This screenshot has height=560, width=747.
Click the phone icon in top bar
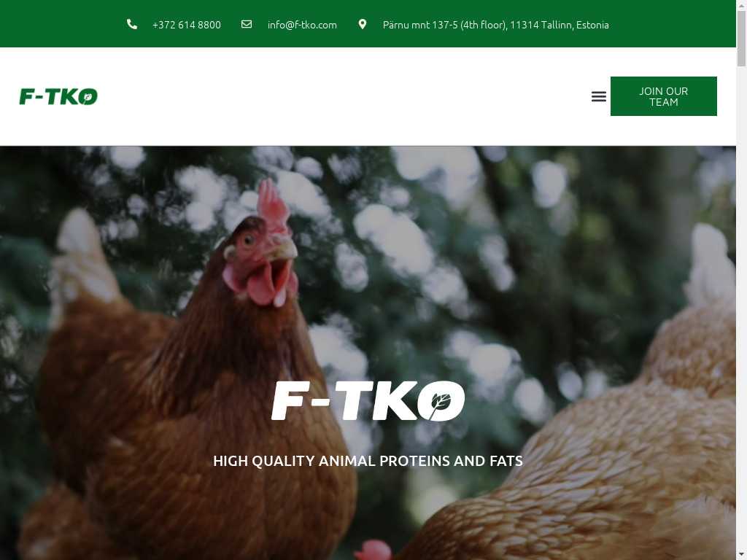132,24
